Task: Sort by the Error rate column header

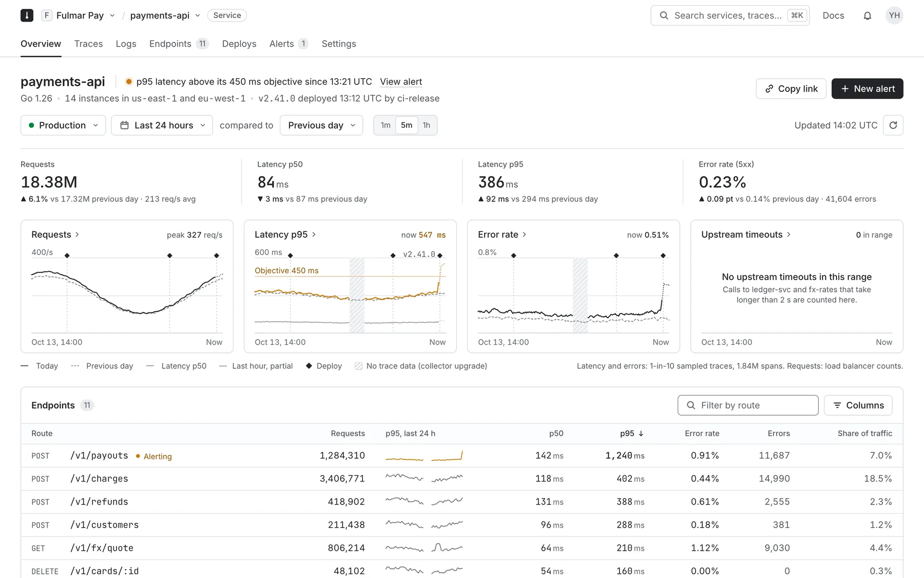Action: tap(702, 434)
